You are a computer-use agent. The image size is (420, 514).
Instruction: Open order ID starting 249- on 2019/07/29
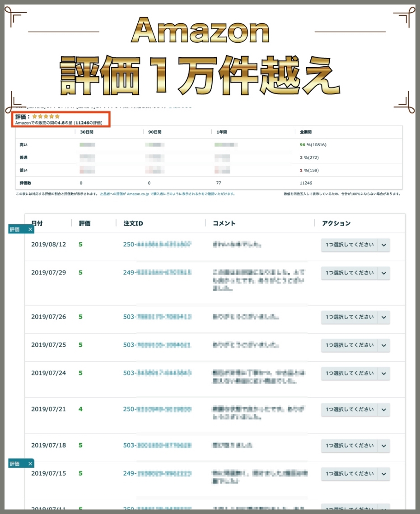[x=157, y=273]
